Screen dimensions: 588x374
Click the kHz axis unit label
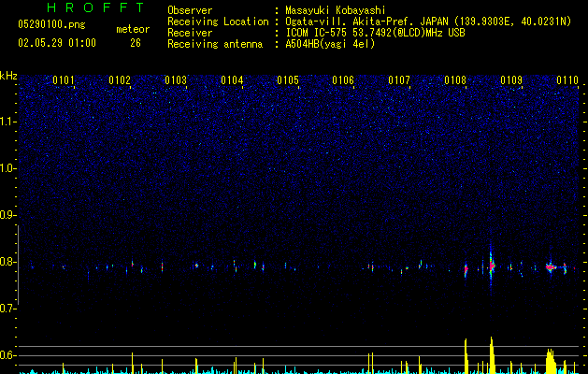[x=8, y=76]
